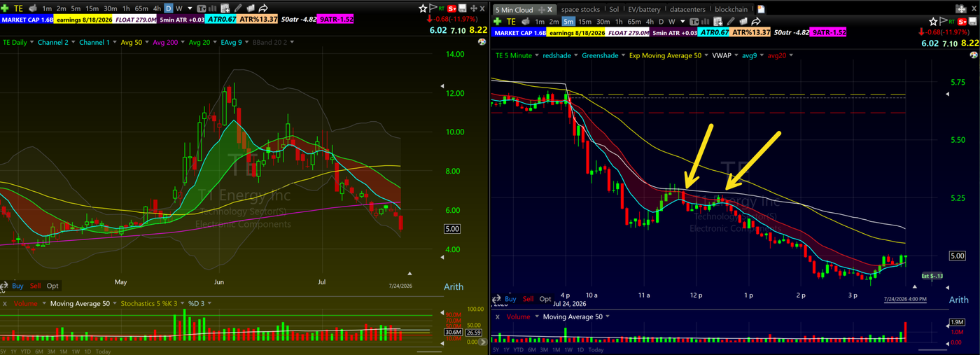Viewport: 980px width, 355px height.
Task: Select 2m timeframe in right chart
Action: coord(554,22)
